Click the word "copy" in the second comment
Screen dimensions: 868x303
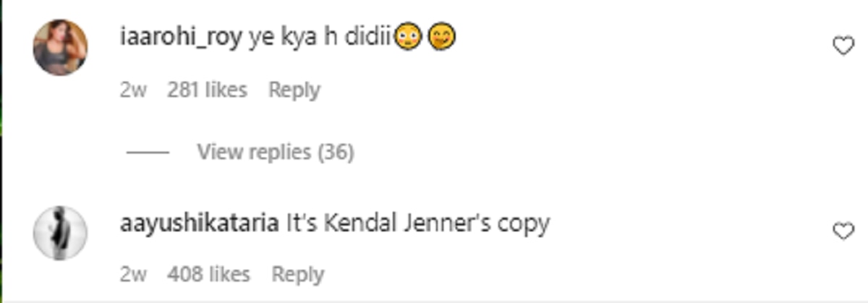point(523,223)
